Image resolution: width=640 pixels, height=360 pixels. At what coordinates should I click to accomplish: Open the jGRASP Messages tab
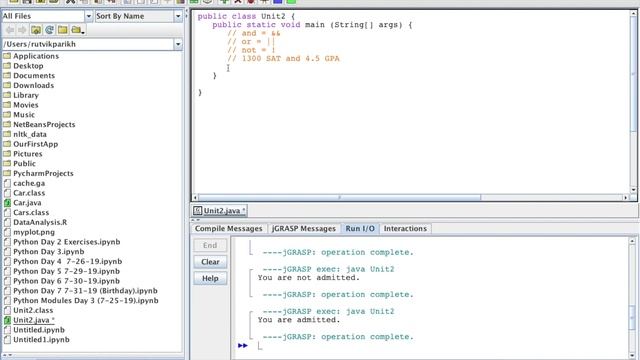pyautogui.click(x=304, y=229)
